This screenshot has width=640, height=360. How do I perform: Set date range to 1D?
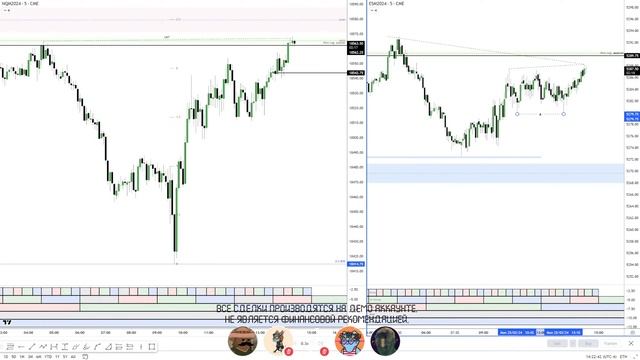point(6,357)
